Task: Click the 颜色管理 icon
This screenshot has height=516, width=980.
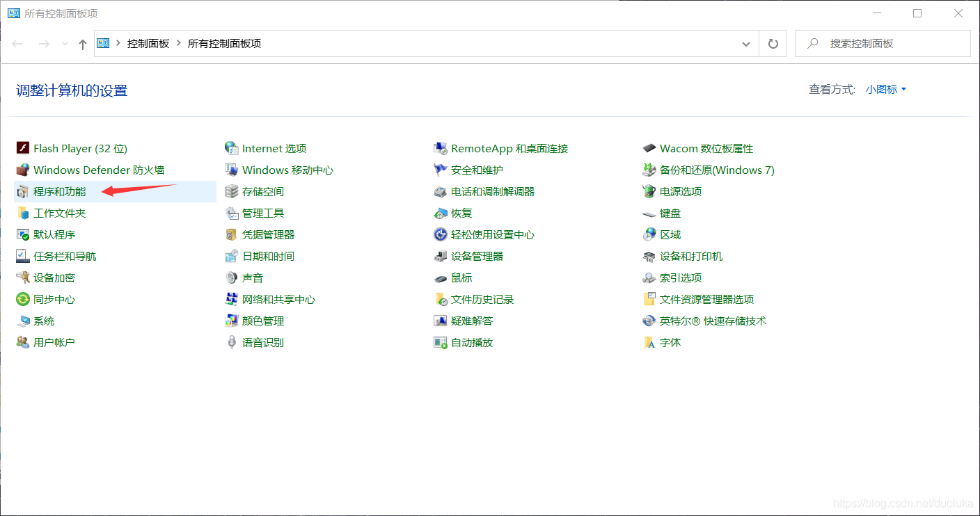Action: 232,321
